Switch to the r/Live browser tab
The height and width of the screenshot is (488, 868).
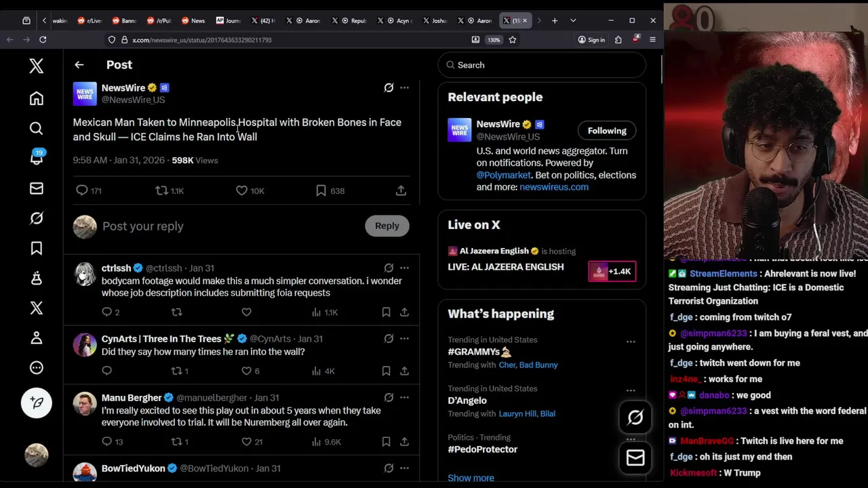89,20
